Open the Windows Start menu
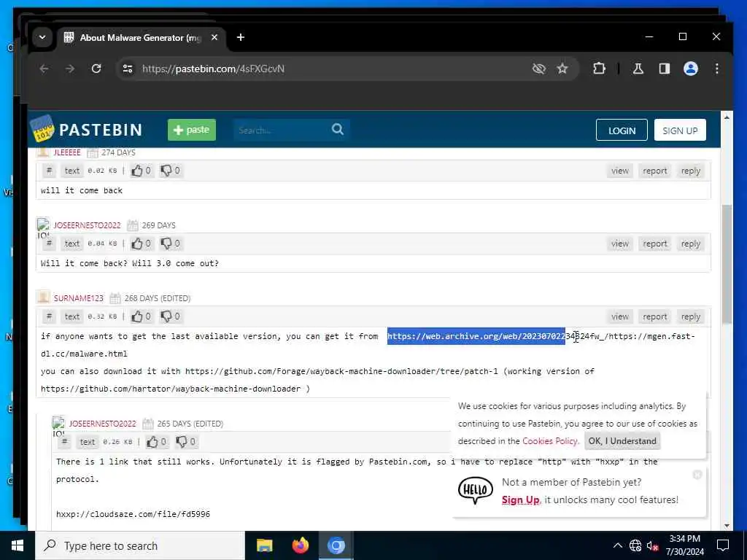 point(18,545)
